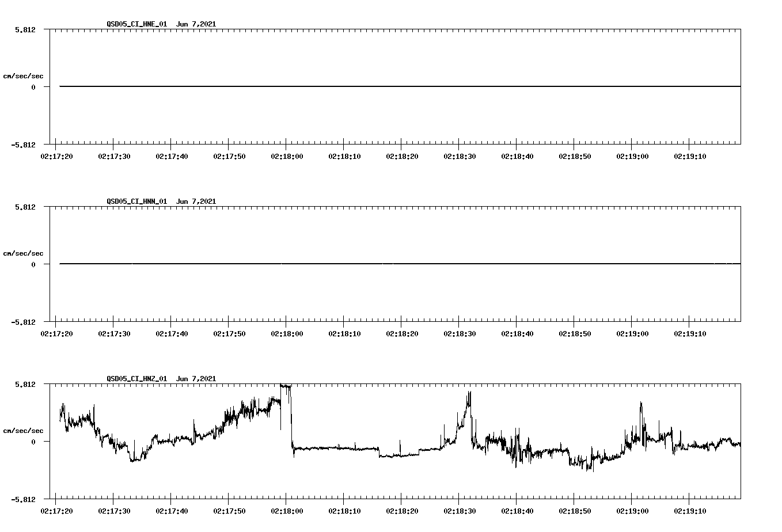
Task: Click the 02:17:40 time label under HNE plot
Action: pos(172,157)
